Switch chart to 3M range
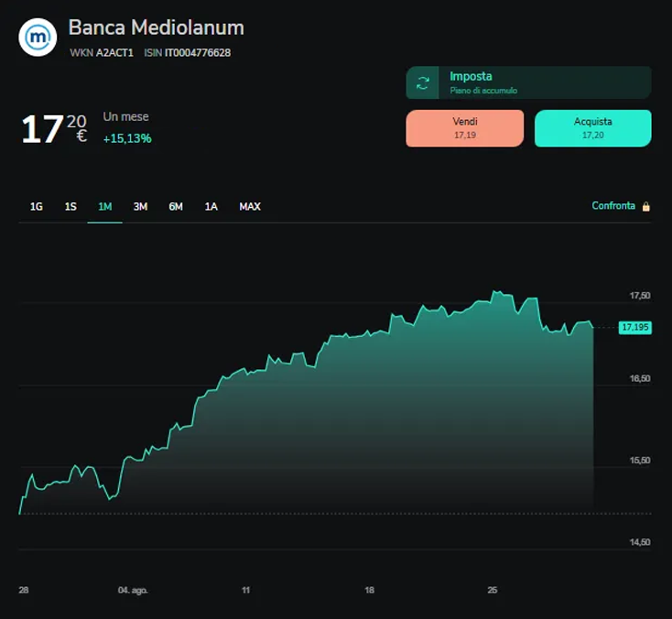The width and height of the screenshot is (672, 619). pos(140,207)
